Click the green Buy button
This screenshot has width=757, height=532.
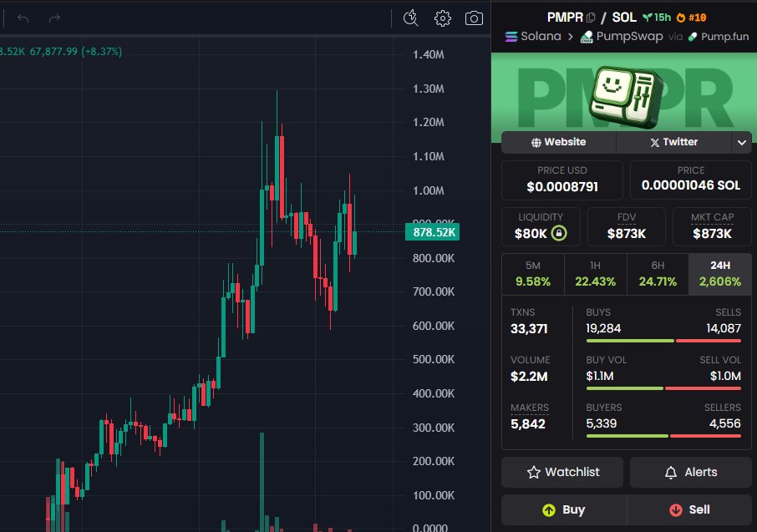tap(564, 509)
